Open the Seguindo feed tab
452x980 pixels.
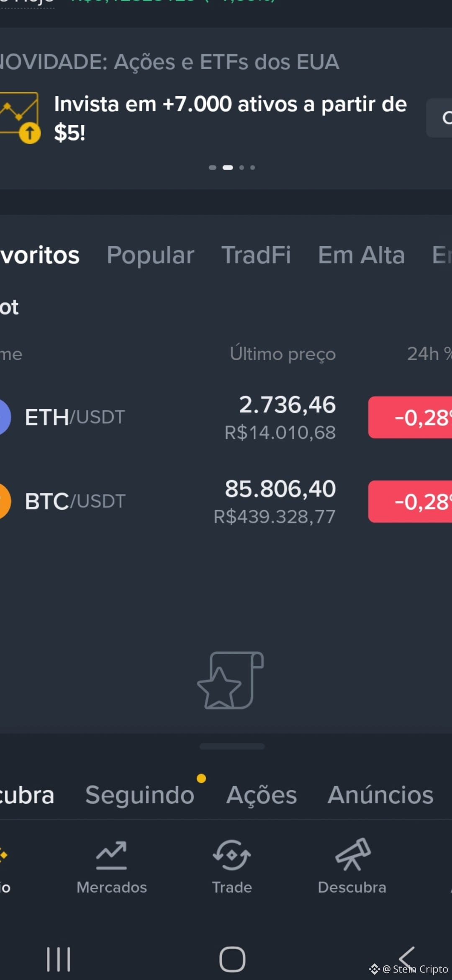coord(140,794)
